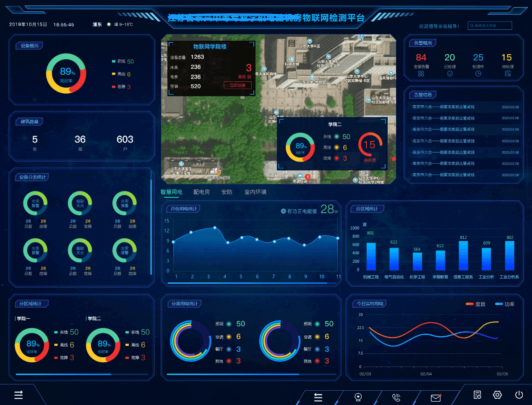Click the report document icon beside the gear
This screenshot has height=405, width=532.
(x=477, y=395)
